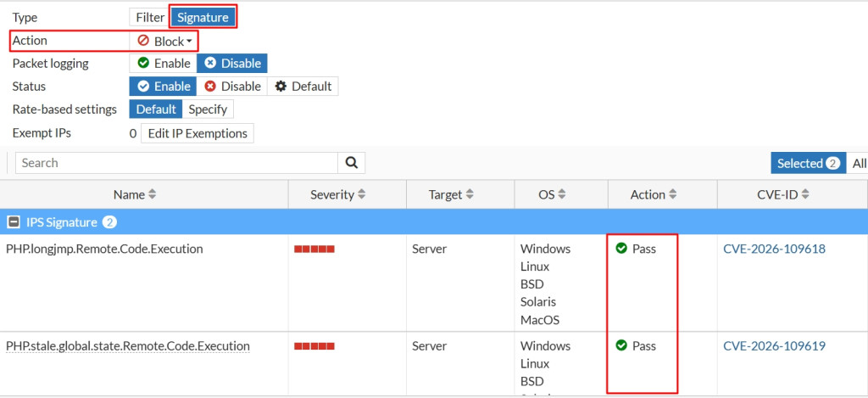868x398 pixels.
Task: Open Edit IP Exemptions
Action: pyautogui.click(x=198, y=133)
